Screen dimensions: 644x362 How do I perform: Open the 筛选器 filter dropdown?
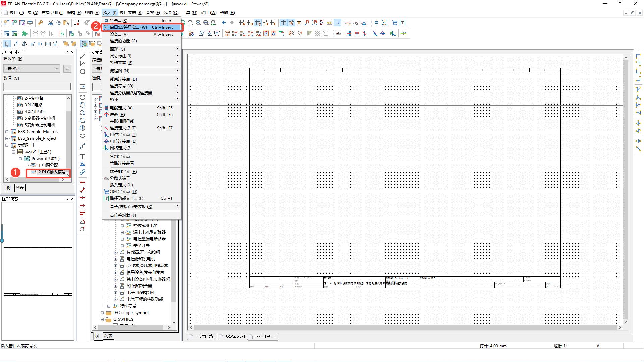pyautogui.click(x=32, y=68)
